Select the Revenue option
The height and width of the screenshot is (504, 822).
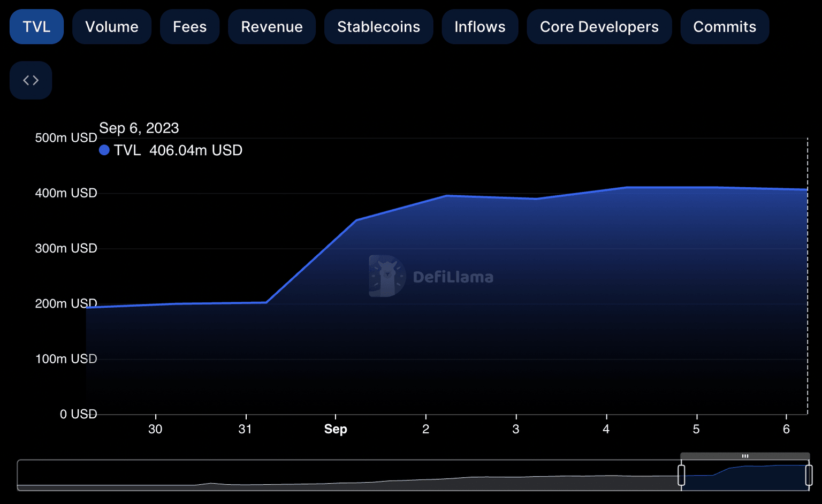[x=272, y=27]
